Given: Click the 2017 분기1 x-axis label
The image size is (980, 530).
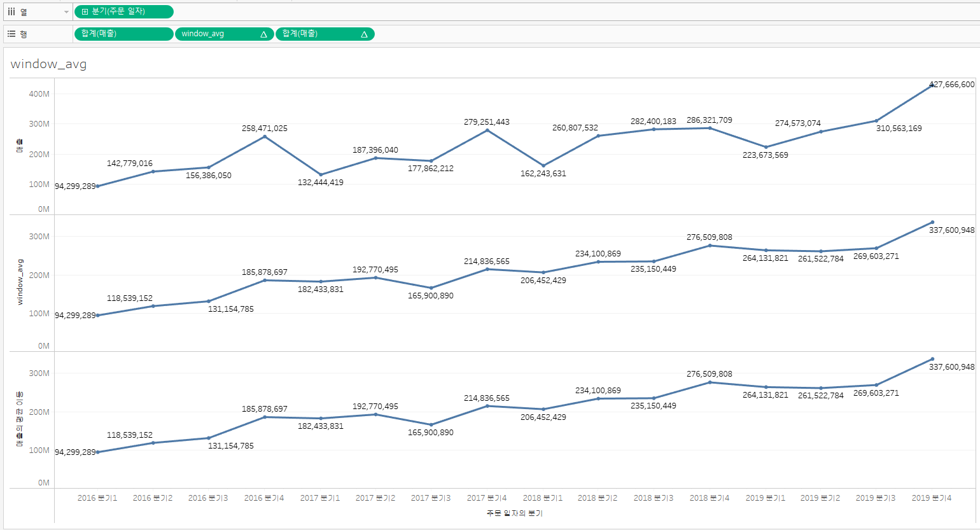Looking at the screenshot, I should (320, 498).
